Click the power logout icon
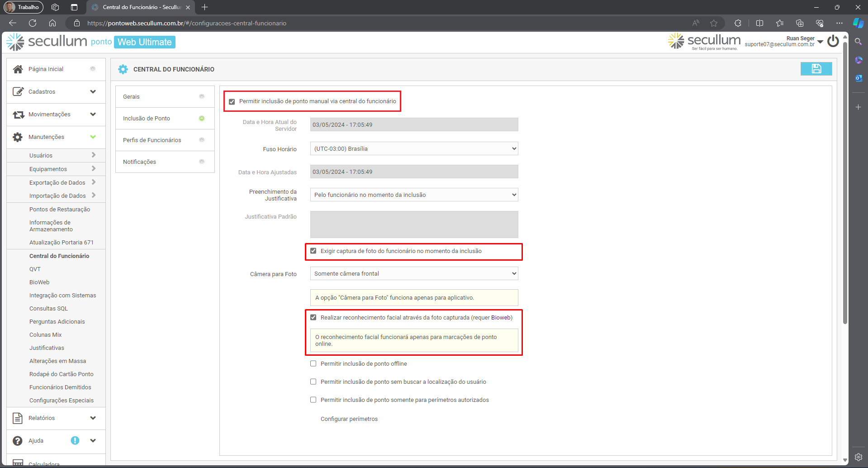 (833, 41)
